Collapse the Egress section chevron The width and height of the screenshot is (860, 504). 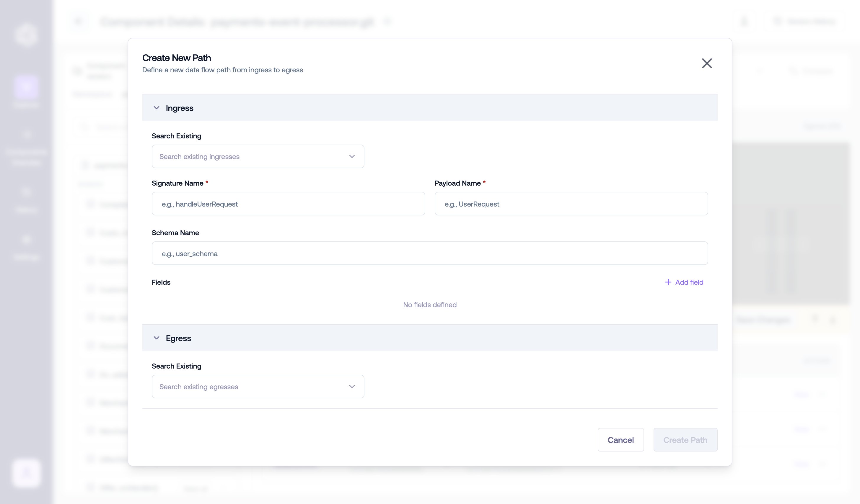(156, 338)
